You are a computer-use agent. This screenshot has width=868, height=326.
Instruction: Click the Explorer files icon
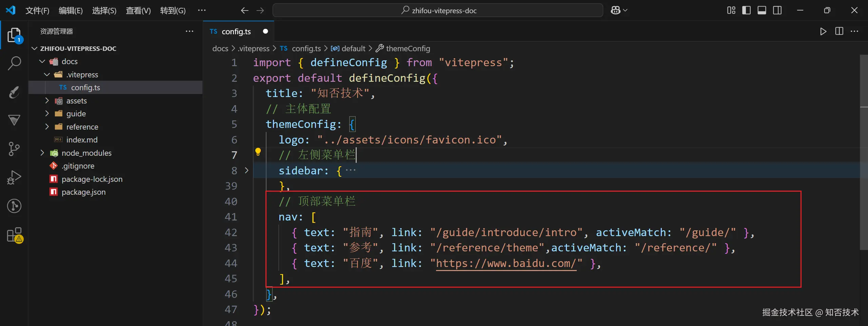tap(14, 35)
